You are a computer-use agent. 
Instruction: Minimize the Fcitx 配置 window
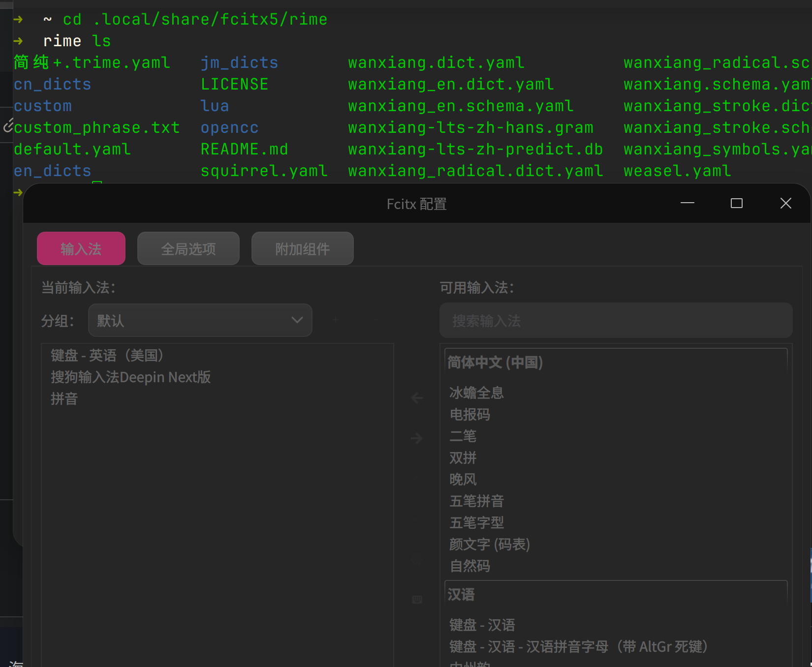point(687,203)
